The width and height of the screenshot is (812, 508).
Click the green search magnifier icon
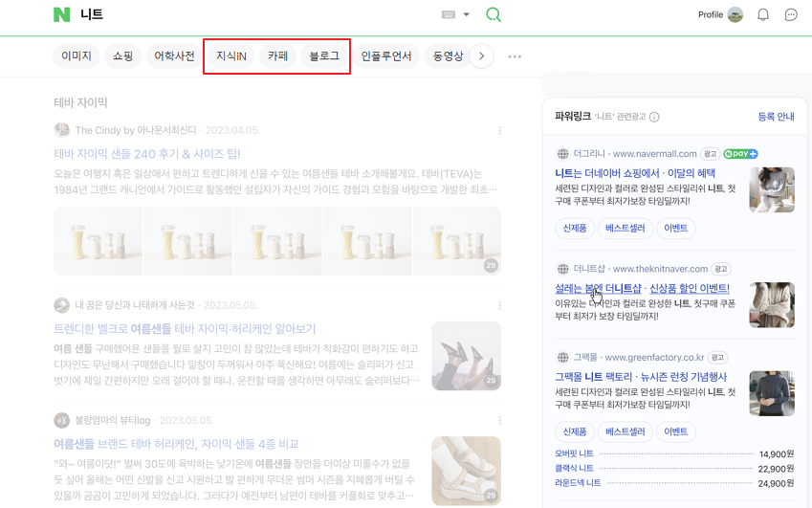(494, 14)
